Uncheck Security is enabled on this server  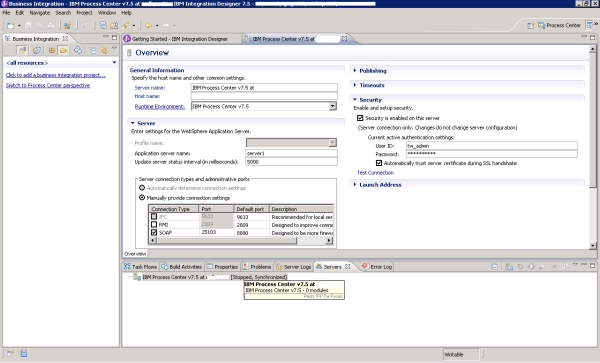[360, 118]
